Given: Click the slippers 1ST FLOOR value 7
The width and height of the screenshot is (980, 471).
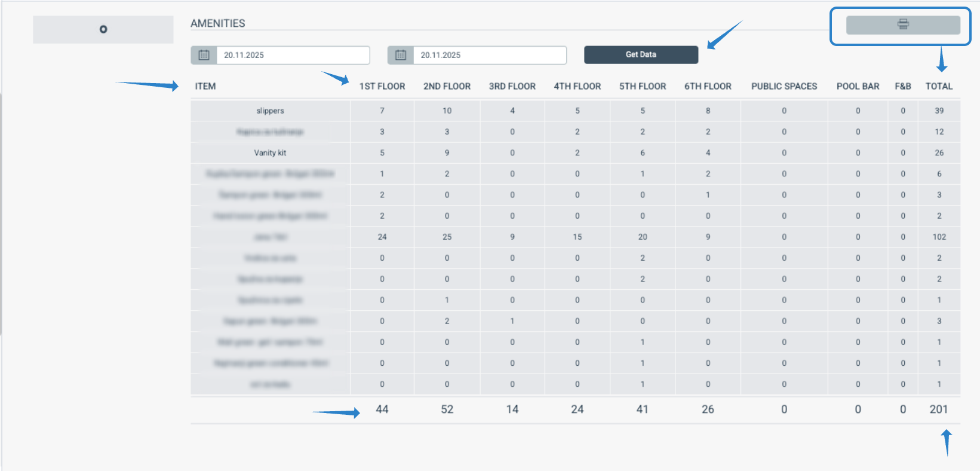Looking at the screenshot, I should click(382, 111).
